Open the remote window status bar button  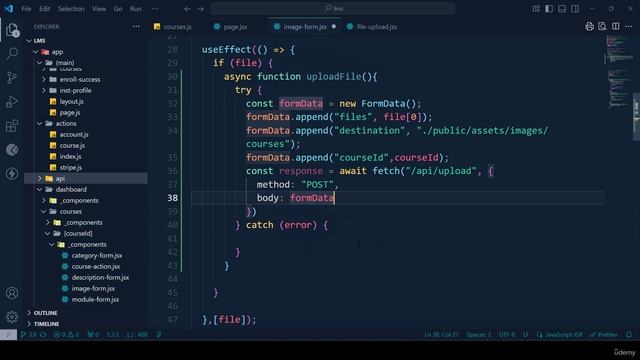click(8, 335)
